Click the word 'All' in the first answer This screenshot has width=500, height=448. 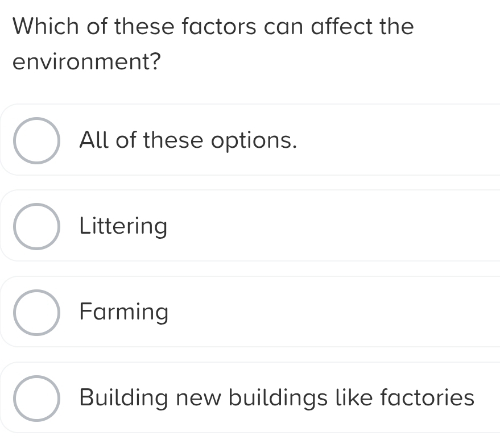(x=94, y=140)
